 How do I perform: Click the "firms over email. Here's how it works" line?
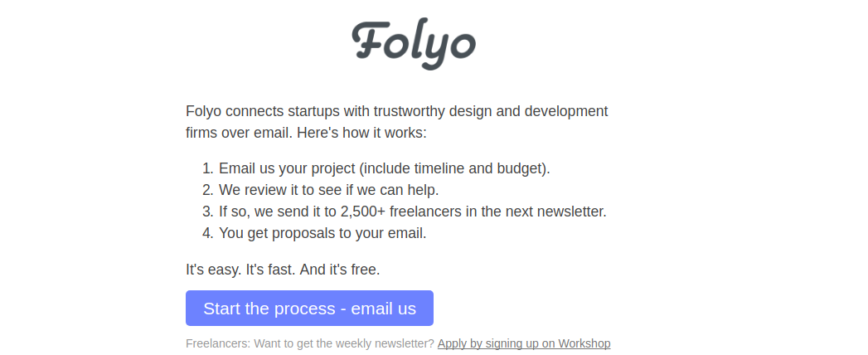coord(306,133)
